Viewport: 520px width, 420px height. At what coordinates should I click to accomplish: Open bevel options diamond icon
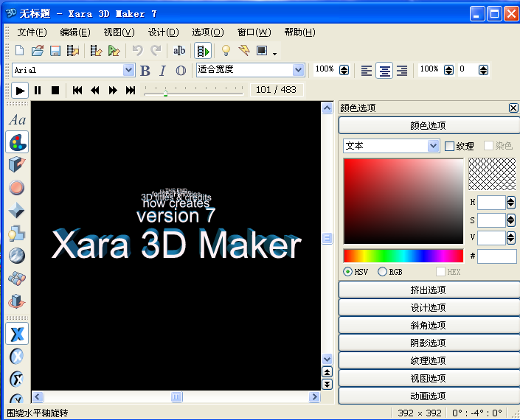(x=16, y=210)
